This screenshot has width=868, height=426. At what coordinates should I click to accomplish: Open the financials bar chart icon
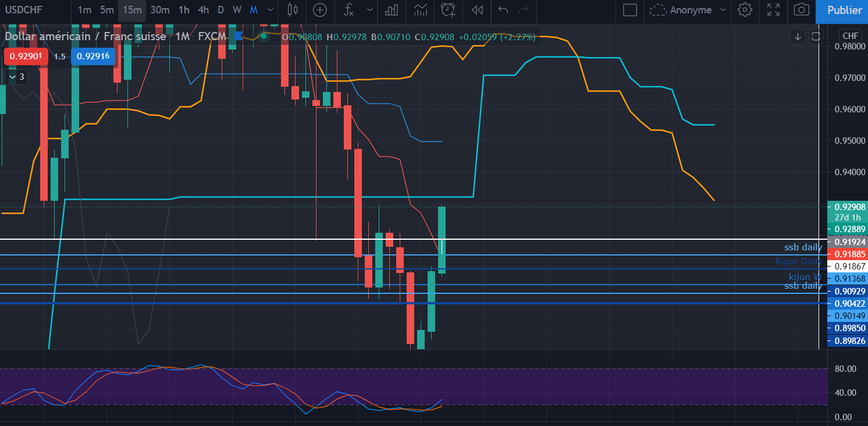point(392,10)
